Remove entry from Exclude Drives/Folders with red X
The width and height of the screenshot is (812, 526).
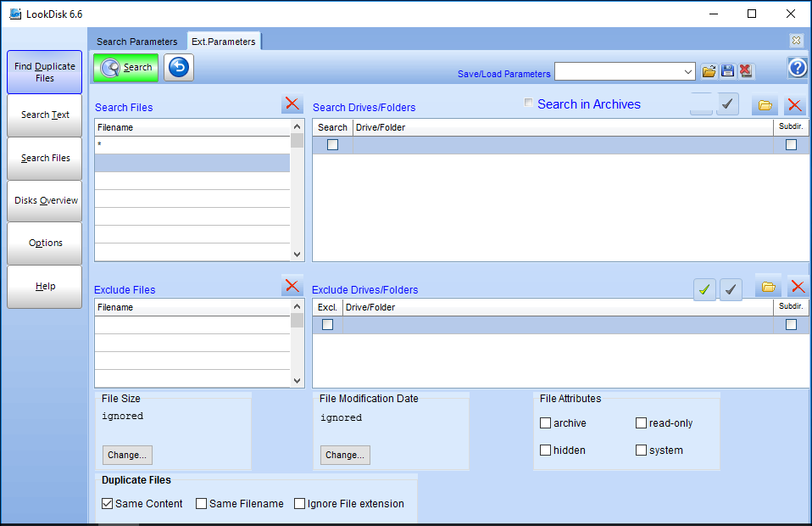pyautogui.click(x=798, y=287)
